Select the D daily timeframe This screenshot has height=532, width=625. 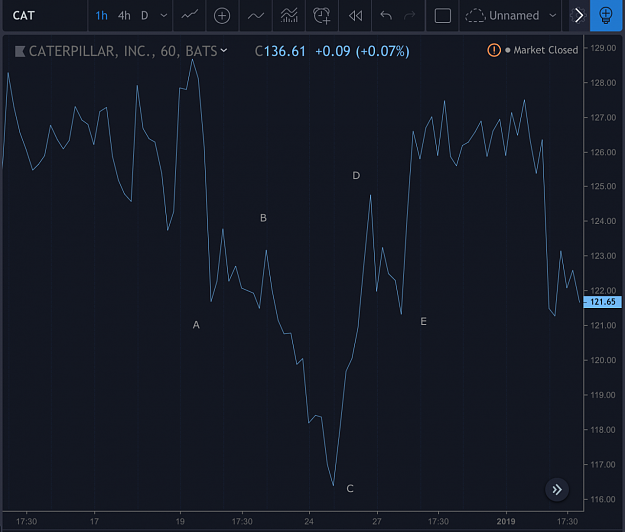click(x=145, y=16)
